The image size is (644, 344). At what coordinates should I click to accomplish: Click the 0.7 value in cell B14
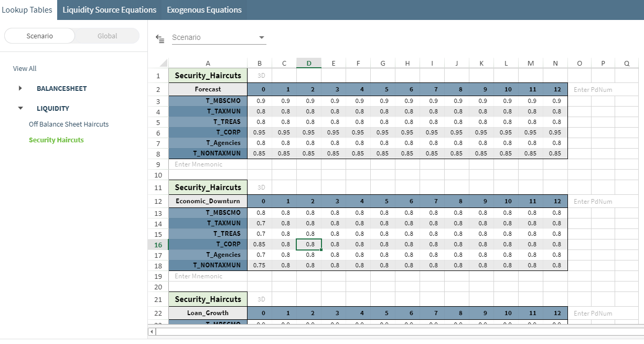point(260,223)
